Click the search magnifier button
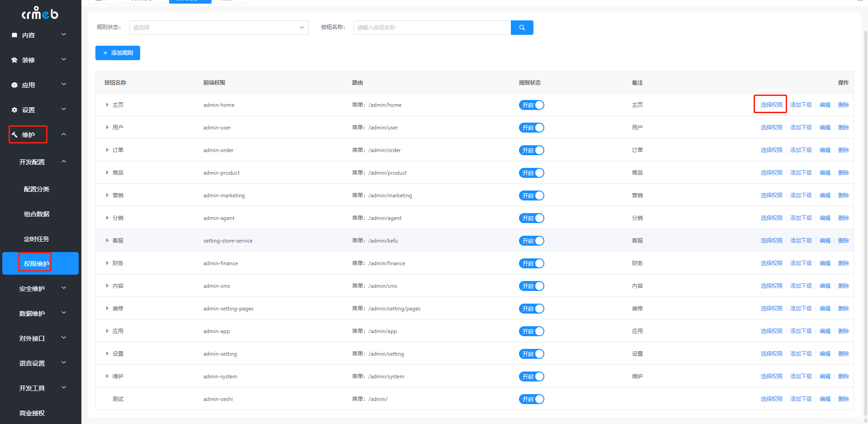 point(522,28)
